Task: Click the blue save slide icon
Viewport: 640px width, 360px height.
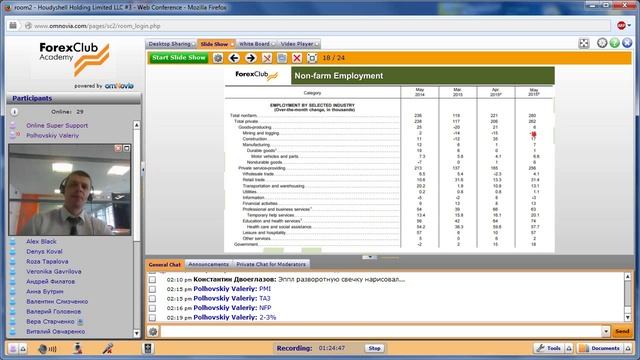Action: (282, 58)
